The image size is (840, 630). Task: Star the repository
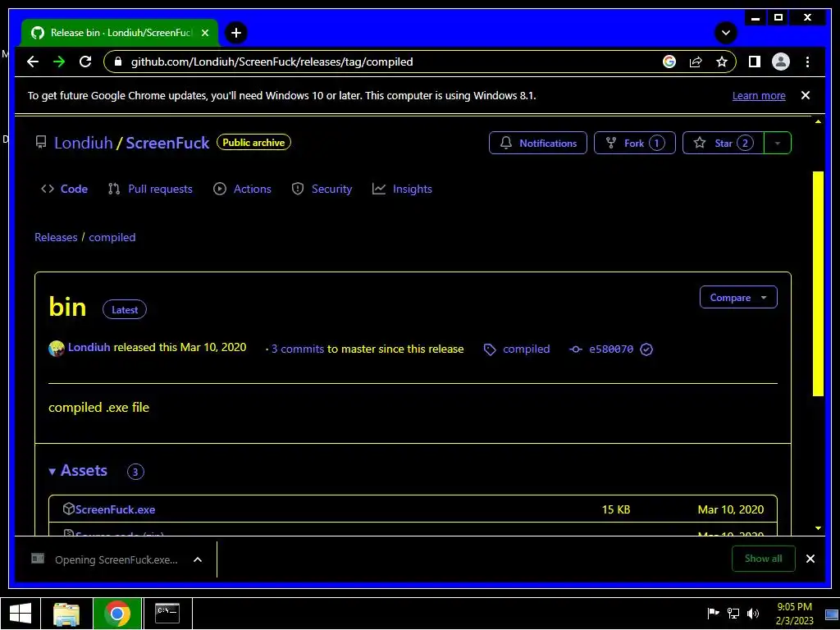pos(724,143)
